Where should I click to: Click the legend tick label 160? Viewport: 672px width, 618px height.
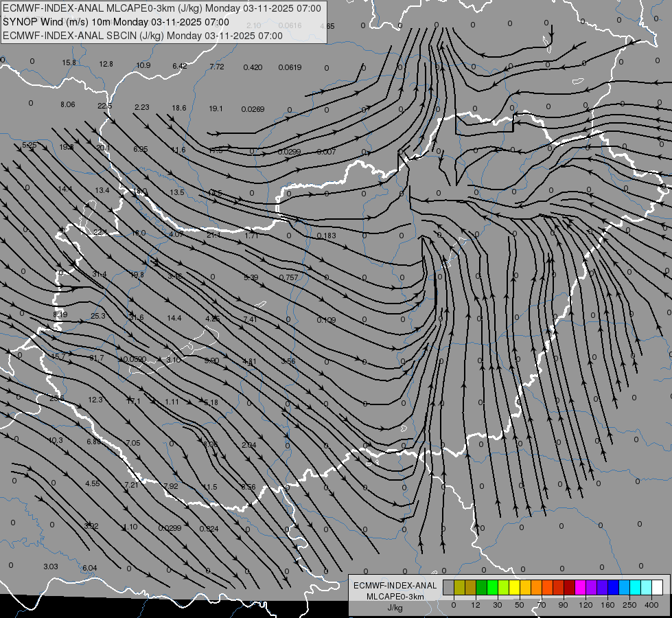pos(607,605)
